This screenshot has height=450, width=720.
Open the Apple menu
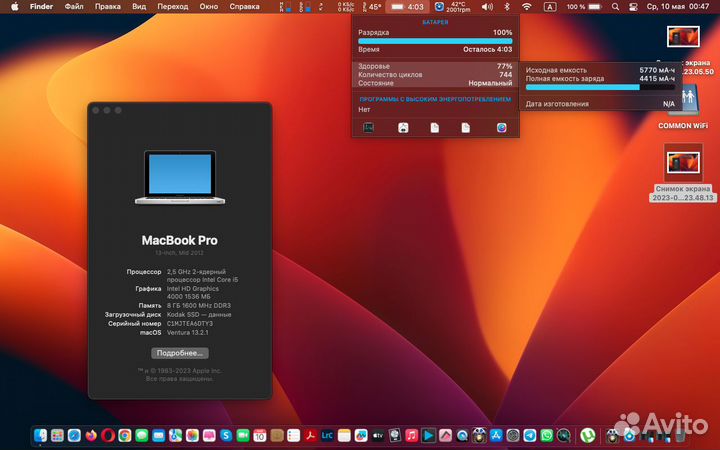[15, 6]
